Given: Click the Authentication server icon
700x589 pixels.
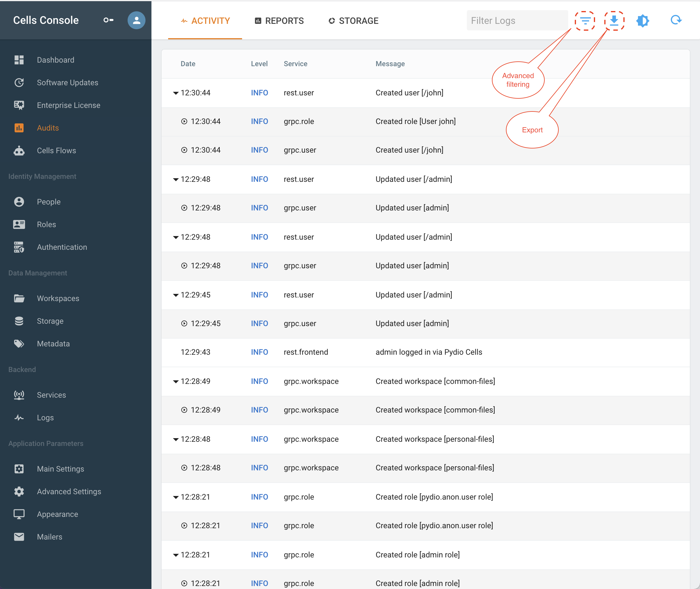Looking at the screenshot, I should tap(19, 247).
